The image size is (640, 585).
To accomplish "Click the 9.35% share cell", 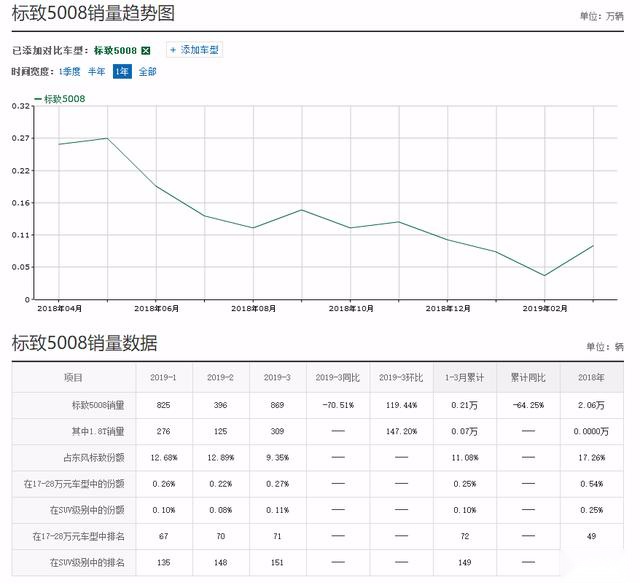I will tap(278, 458).
